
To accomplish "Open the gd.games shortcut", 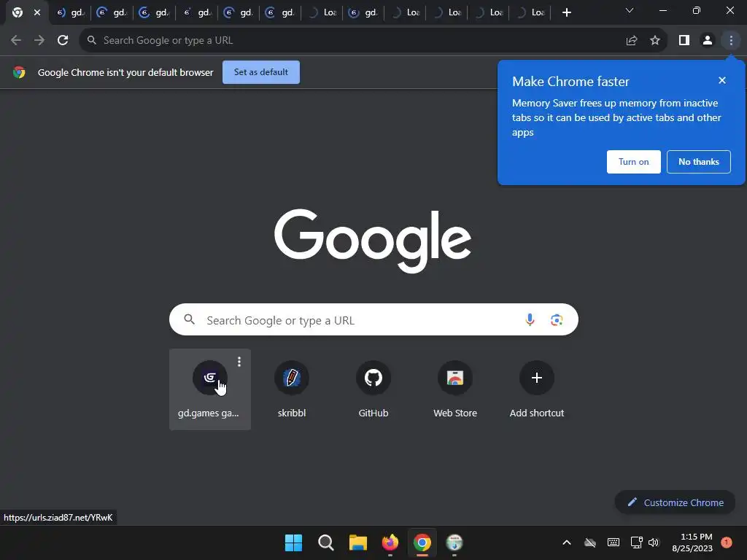I will click(209, 389).
